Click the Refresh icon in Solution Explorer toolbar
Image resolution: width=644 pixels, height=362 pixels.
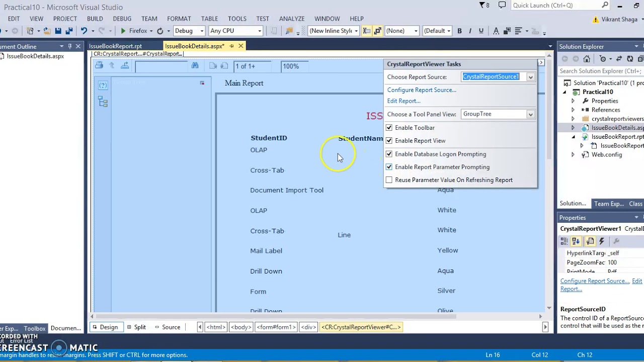click(x=629, y=59)
